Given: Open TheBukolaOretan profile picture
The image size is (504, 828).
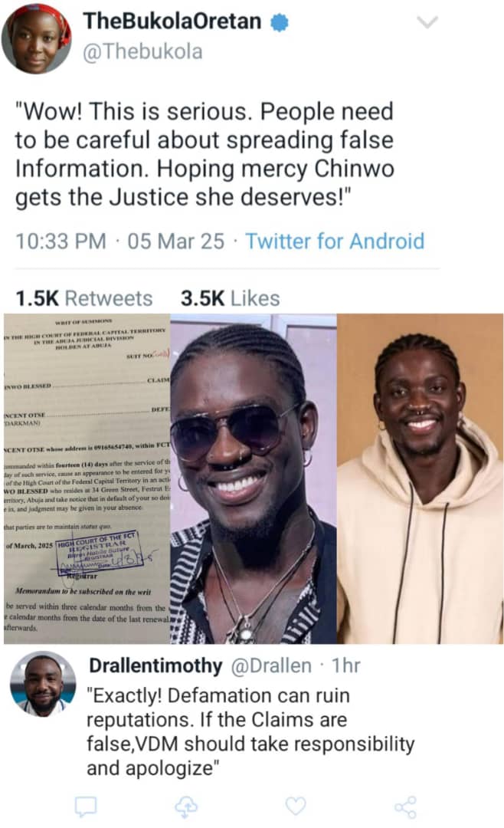Looking at the screenshot, I should point(37,38).
